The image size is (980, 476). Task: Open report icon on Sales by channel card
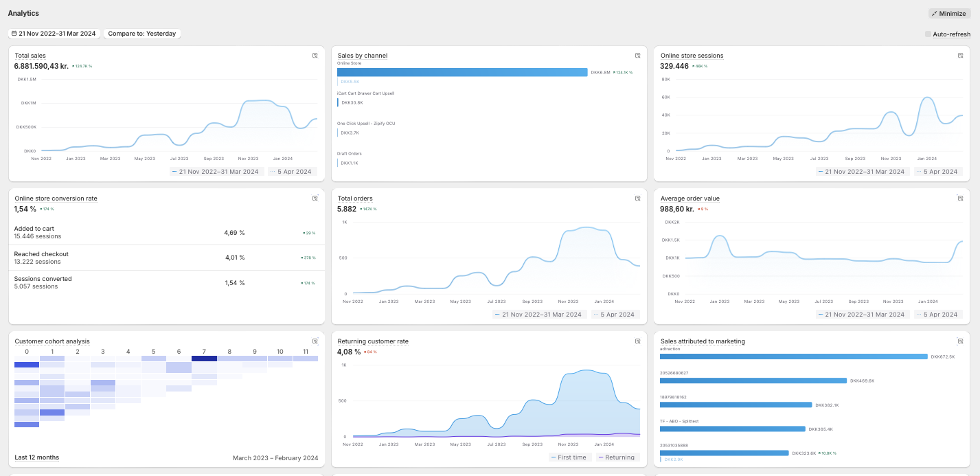(637, 56)
